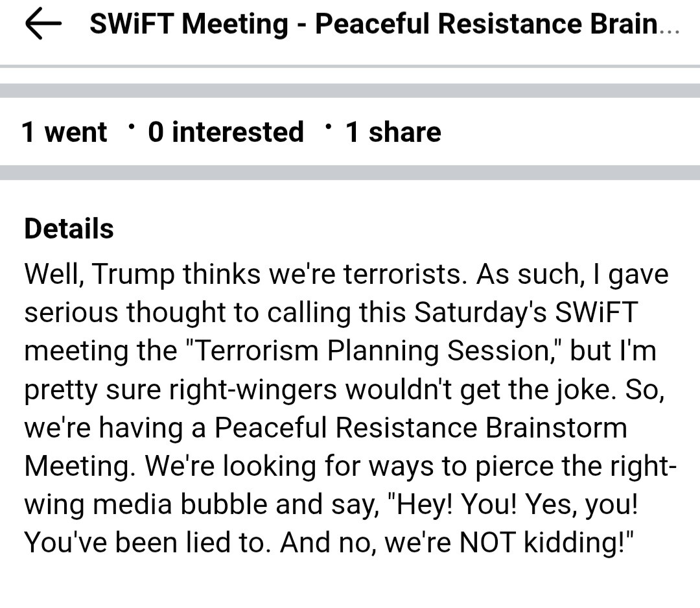This screenshot has height=608, width=700.
Task: Open the "1 share" count
Action: [x=393, y=132]
